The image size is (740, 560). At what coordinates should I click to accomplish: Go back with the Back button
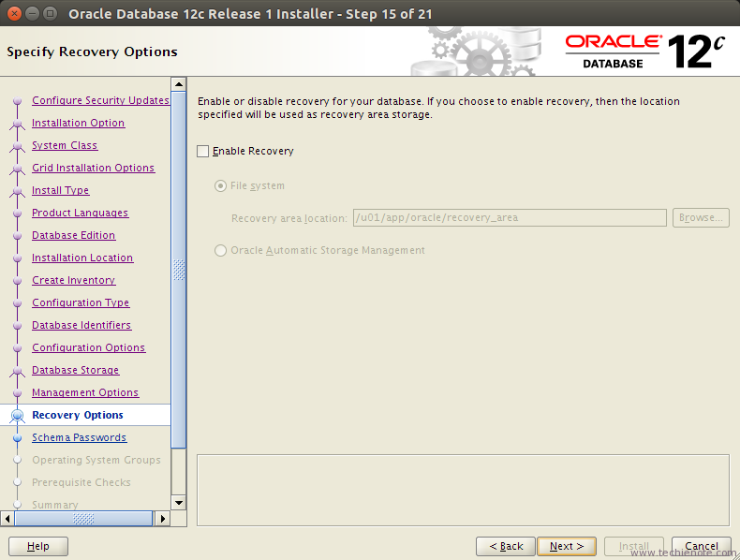[x=506, y=546]
